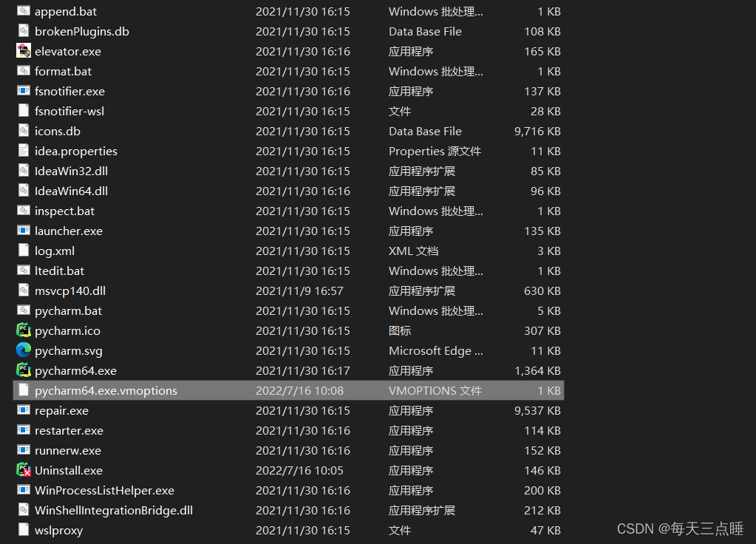Click the ltedit.bat file icon
Screen dimensions: 756x544
[x=24, y=270]
